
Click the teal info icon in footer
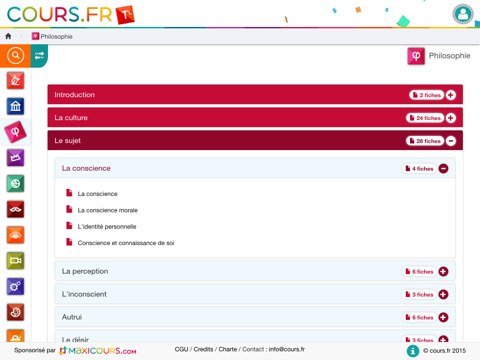point(413,351)
